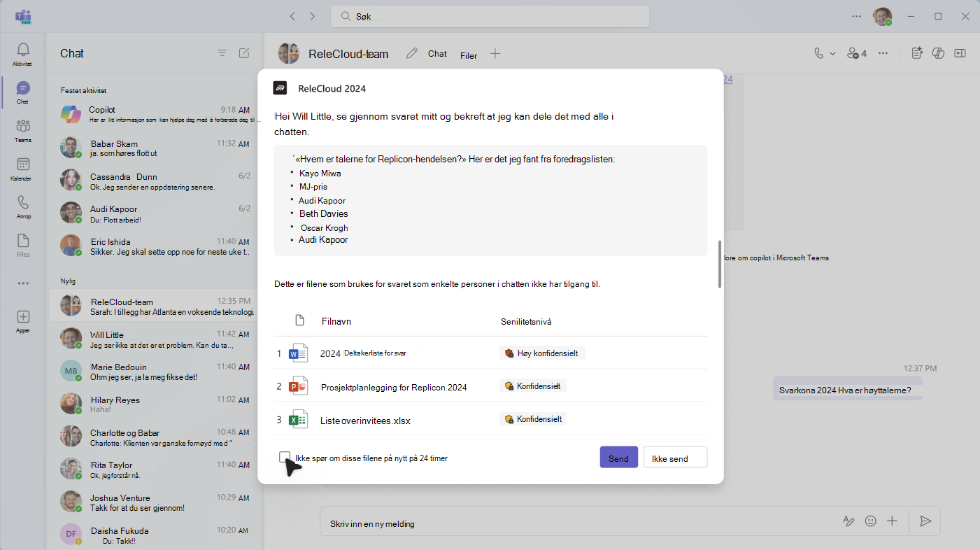980x550 pixels.
Task: Open chat with Eric Ishida
Action: [156, 246]
